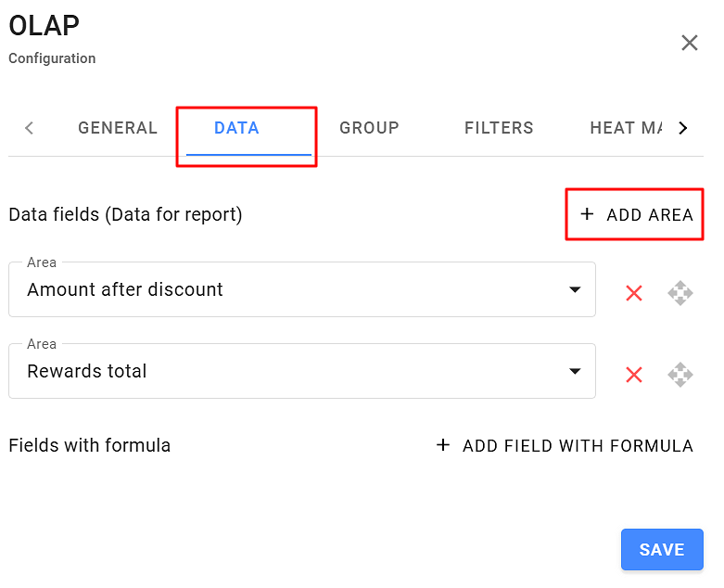The width and height of the screenshot is (724, 588).
Task: Open the Group tab
Action: pos(369,128)
